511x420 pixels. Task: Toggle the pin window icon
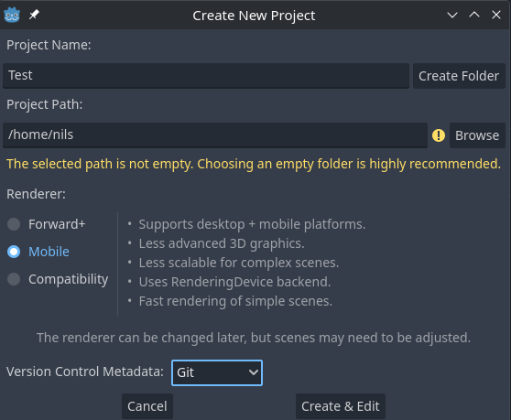[x=34, y=15]
